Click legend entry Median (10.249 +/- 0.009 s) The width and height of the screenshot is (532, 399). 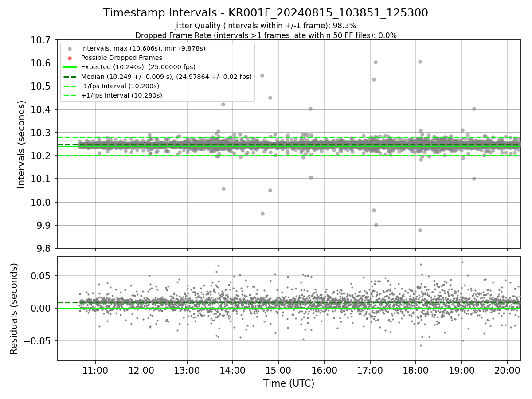coord(166,77)
